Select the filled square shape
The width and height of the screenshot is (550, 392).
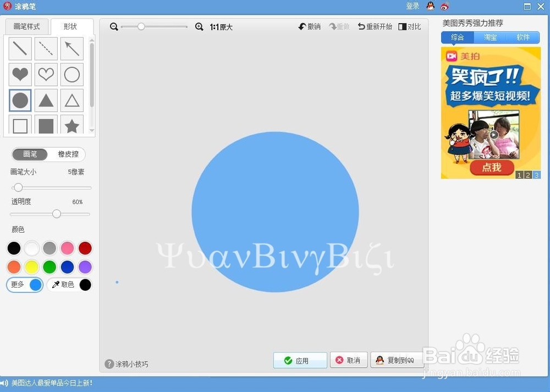[x=46, y=124]
